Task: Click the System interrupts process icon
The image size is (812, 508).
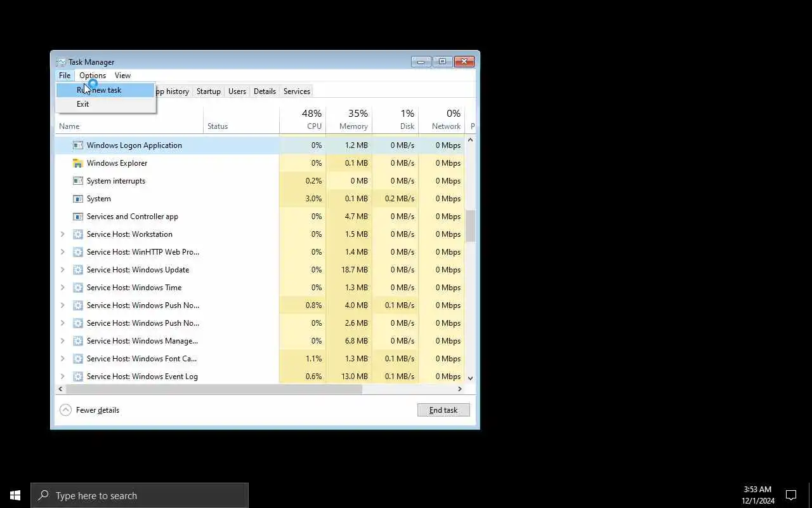Action: [78, 181]
